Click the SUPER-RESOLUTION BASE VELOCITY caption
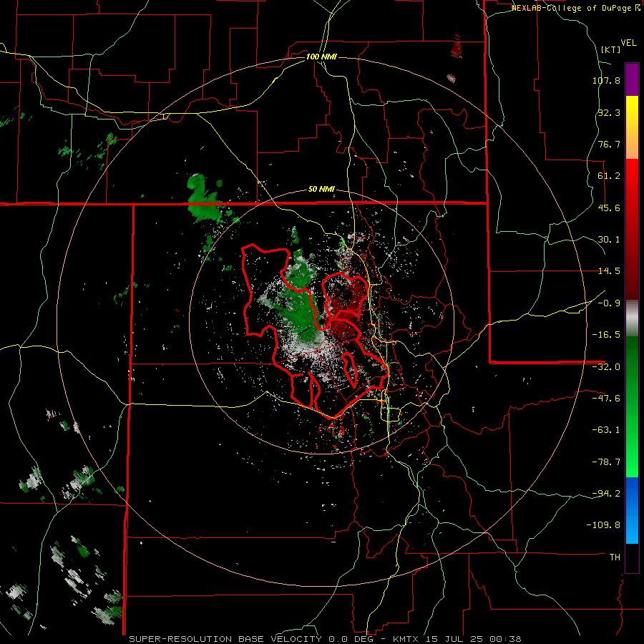644x644 pixels. [x=225, y=639]
